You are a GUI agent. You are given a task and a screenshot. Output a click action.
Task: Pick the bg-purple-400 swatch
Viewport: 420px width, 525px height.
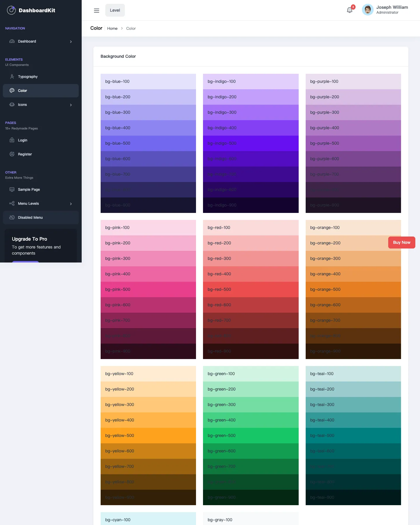pos(353,128)
